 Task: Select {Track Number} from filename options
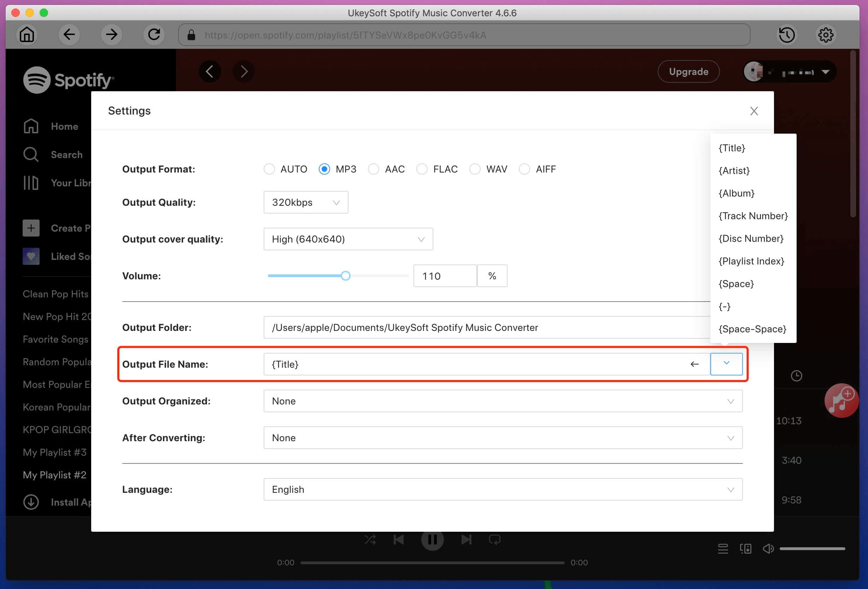coord(752,216)
